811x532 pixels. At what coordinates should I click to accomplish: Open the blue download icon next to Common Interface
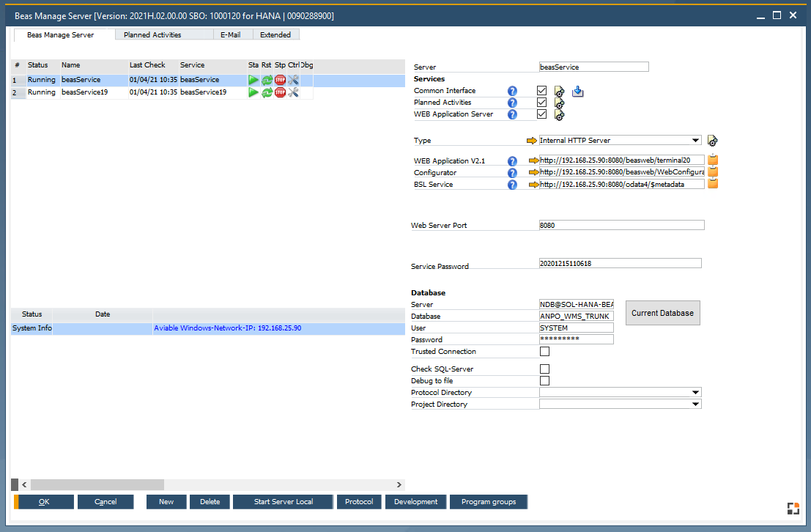click(x=578, y=91)
